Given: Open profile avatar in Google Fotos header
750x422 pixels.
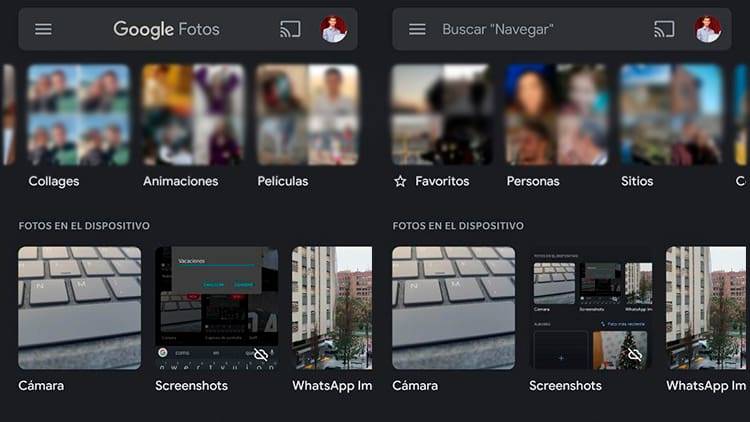Looking at the screenshot, I should pos(334,30).
